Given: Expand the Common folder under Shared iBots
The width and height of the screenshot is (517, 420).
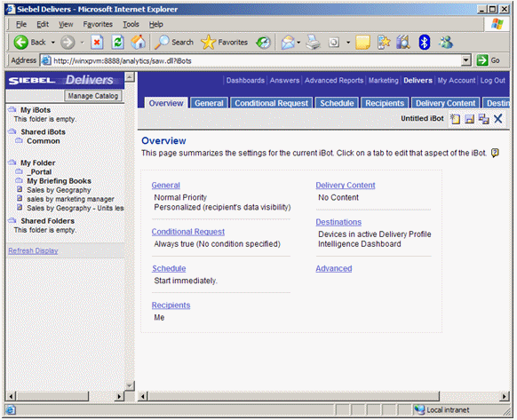Looking at the screenshot, I should pos(44,141).
